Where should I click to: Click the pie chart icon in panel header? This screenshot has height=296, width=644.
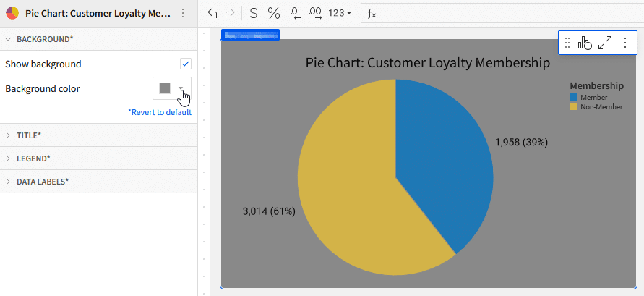point(12,13)
